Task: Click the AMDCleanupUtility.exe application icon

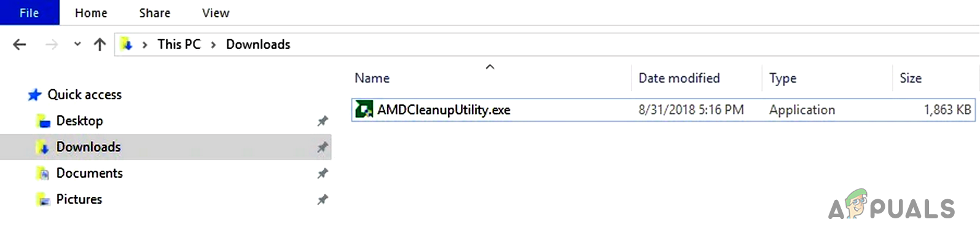Action: coord(364,109)
